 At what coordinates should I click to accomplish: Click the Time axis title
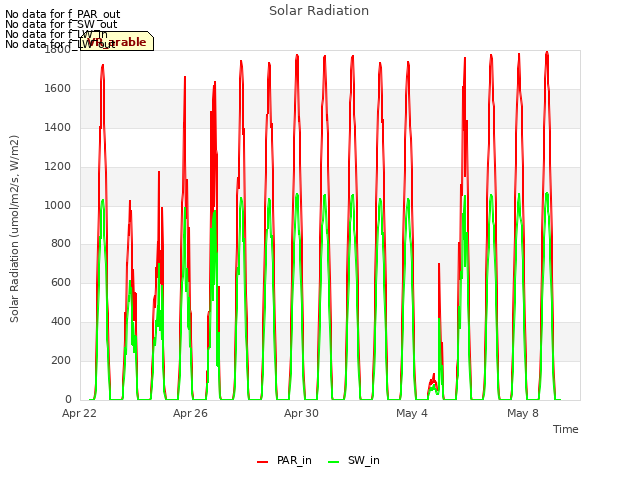tap(566, 429)
